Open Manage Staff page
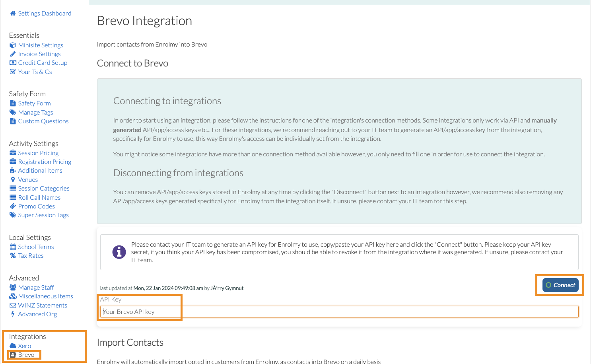Image resolution: width=591 pixels, height=364 pixels. coord(36,288)
